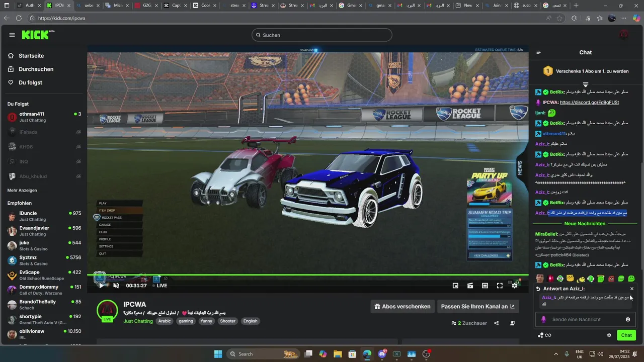Open shortypie recommended channel
Screen dimensions: 644x362
point(44,319)
